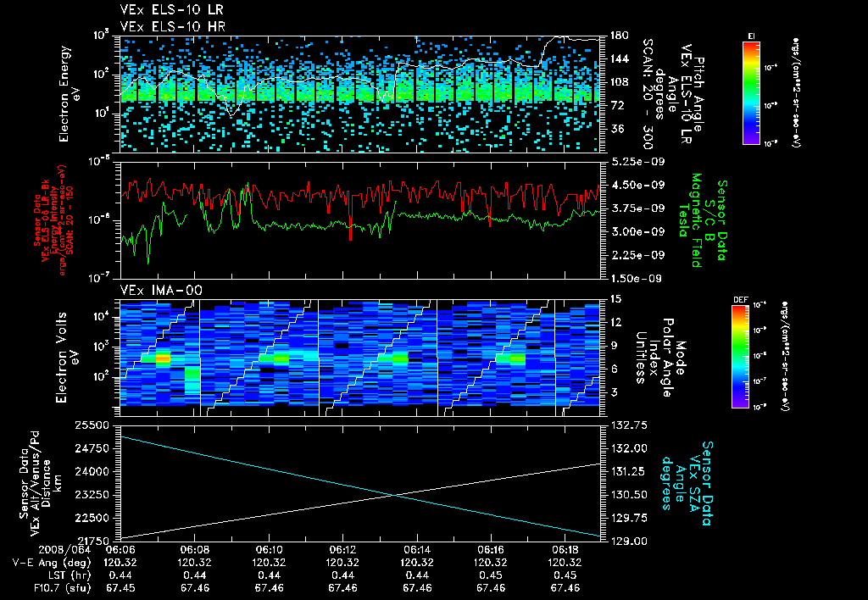Click the 'VEx IMA-00' panel title
This screenshot has width=868, height=600.
coord(161,290)
